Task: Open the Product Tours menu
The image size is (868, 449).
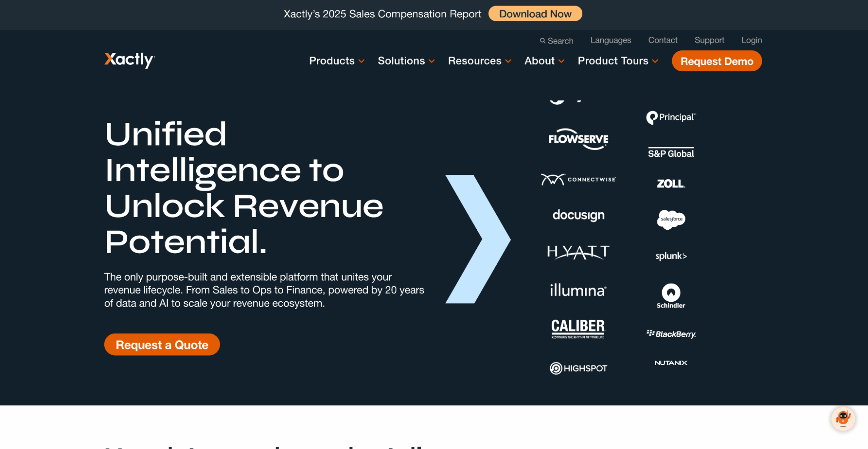Action: point(617,61)
